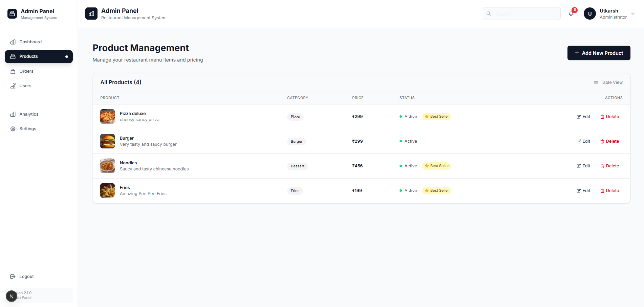
Task: Expand the Utkarsh account dropdown chevron
Action: (x=633, y=14)
